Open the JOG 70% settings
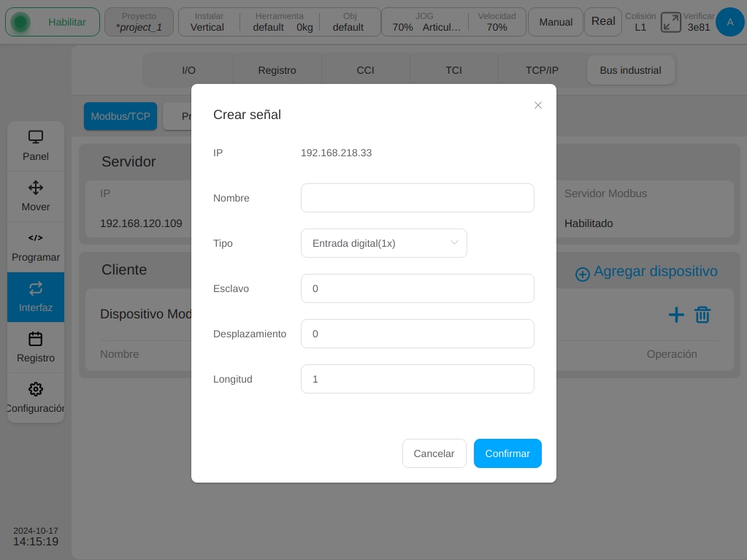Screen dimensions: 747x560 point(426,22)
